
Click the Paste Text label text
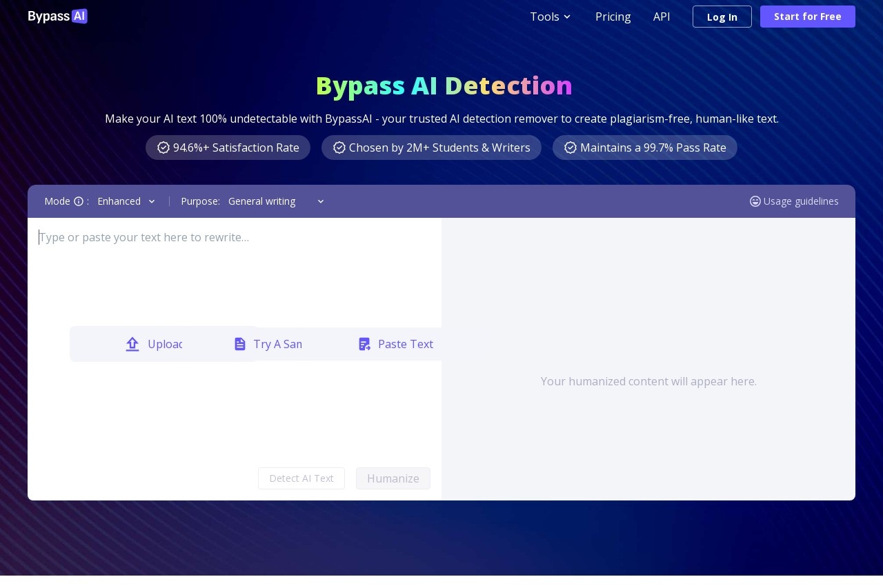pyautogui.click(x=406, y=344)
